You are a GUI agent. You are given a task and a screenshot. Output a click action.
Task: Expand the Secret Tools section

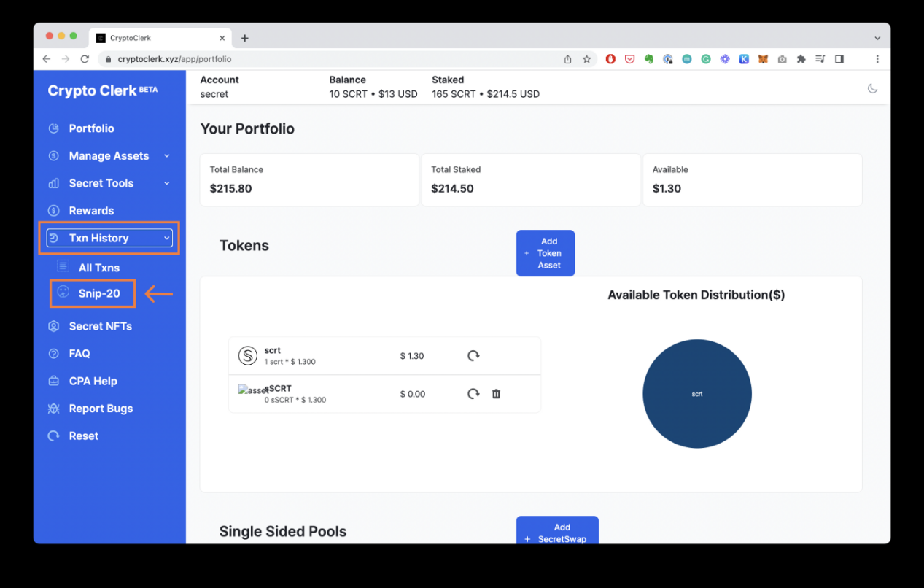[101, 183]
